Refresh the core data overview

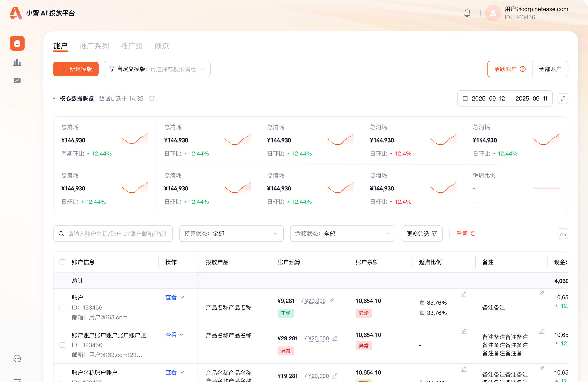coord(152,99)
